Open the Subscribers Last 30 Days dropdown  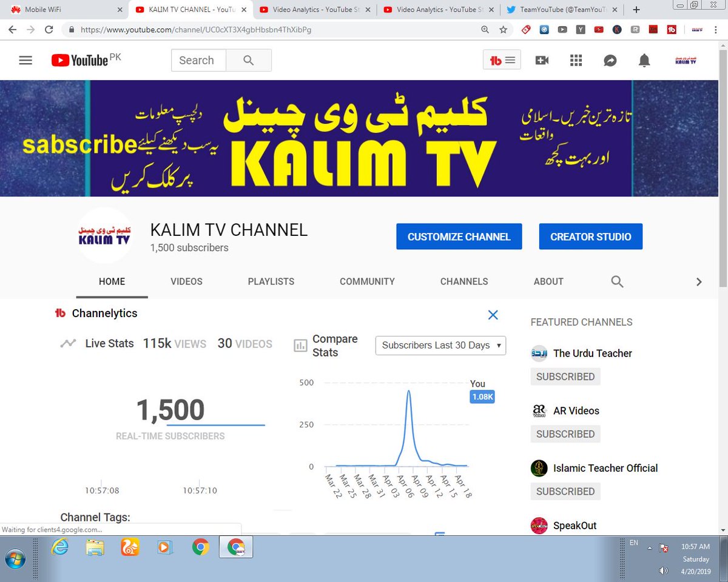click(x=440, y=345)
